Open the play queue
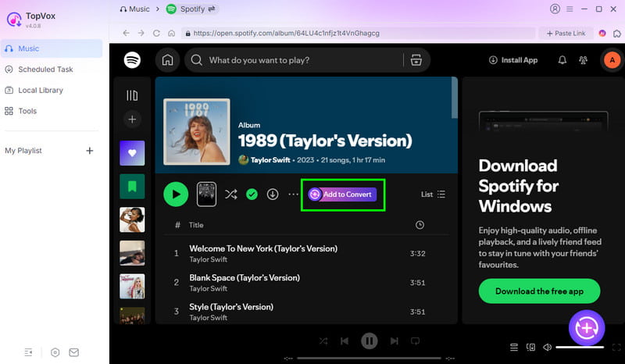 (x=514, y=348)
